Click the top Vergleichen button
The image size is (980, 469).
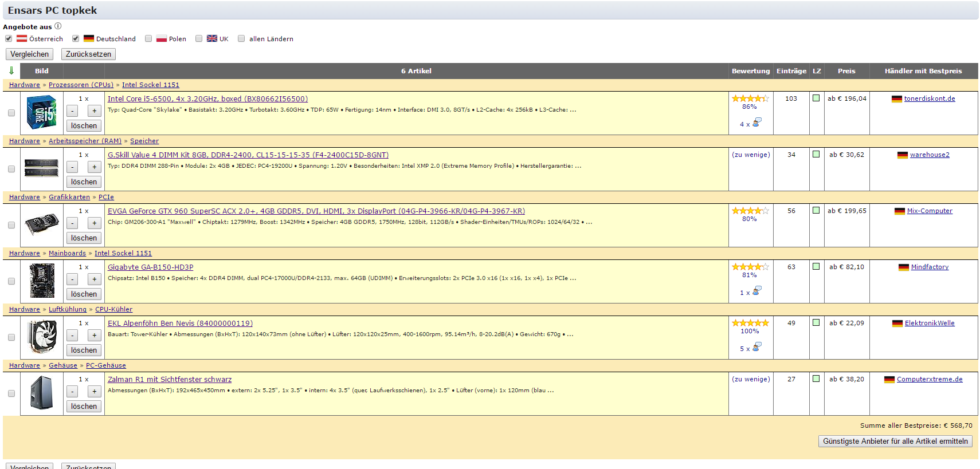coord(29,54)
